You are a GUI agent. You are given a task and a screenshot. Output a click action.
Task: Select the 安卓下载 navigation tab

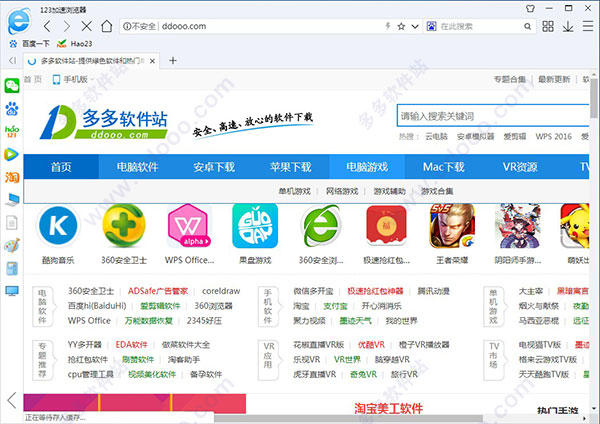[x=214, y=167]
